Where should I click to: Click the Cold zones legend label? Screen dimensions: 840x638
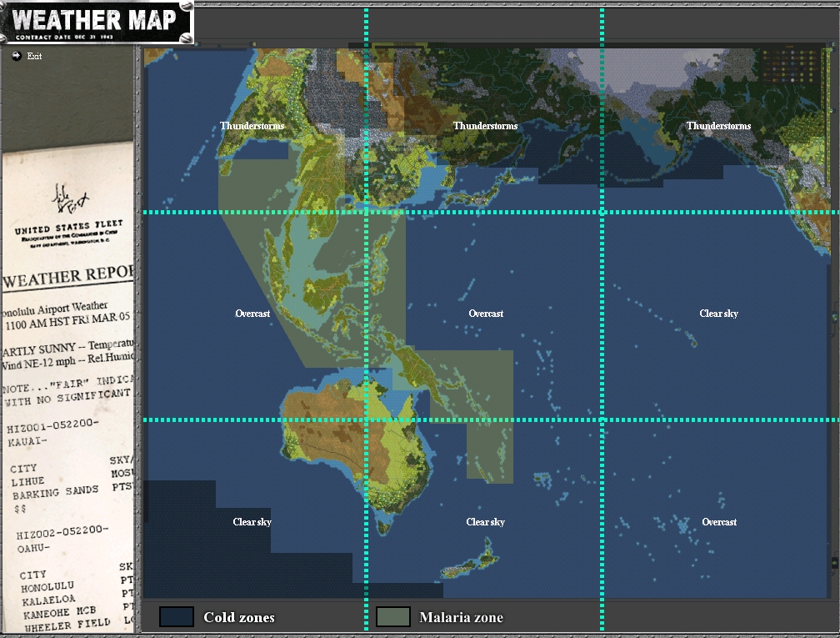pyautogui.click(x=239, y=617)
